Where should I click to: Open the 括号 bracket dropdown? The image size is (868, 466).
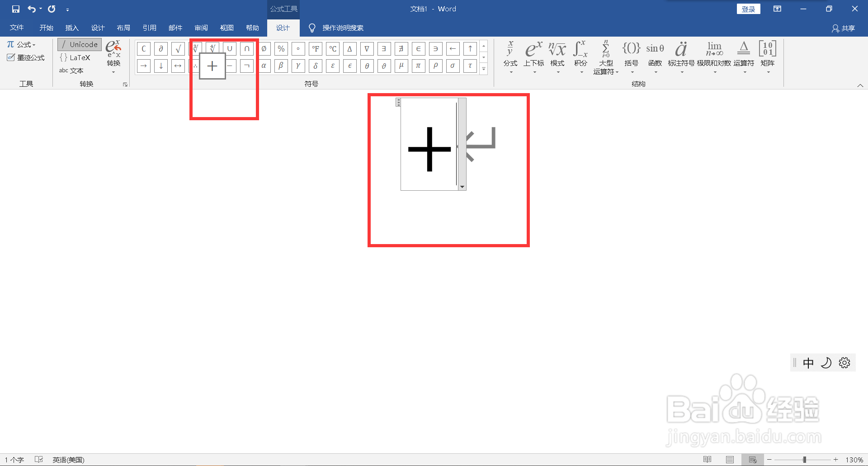631,57
